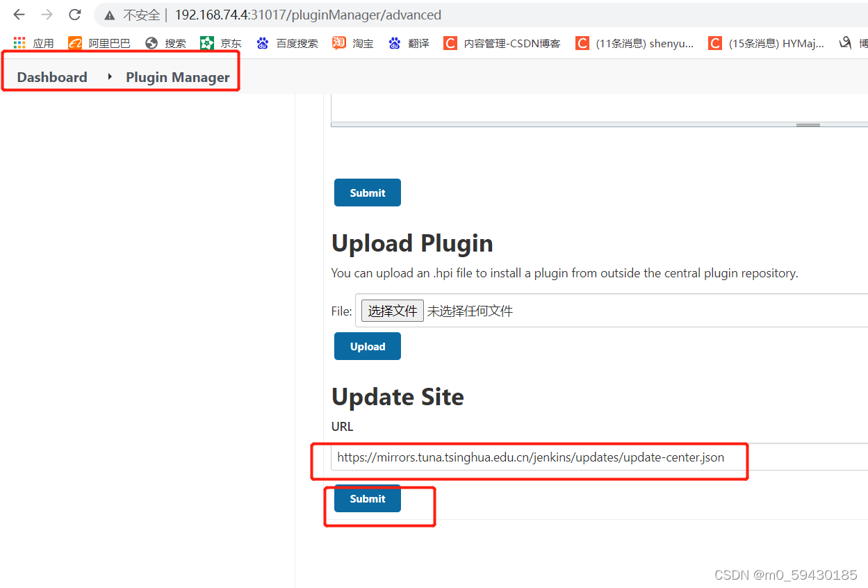Go back with the browser back arrow
The width and height of the screenshot is (868, 588).
(x=19, y=15)
